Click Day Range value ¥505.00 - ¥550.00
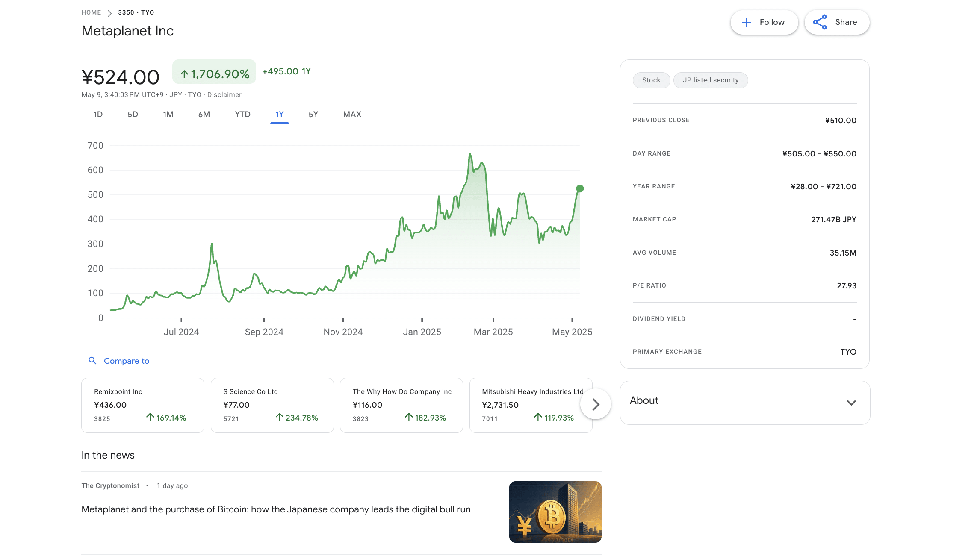 [819, 154]
